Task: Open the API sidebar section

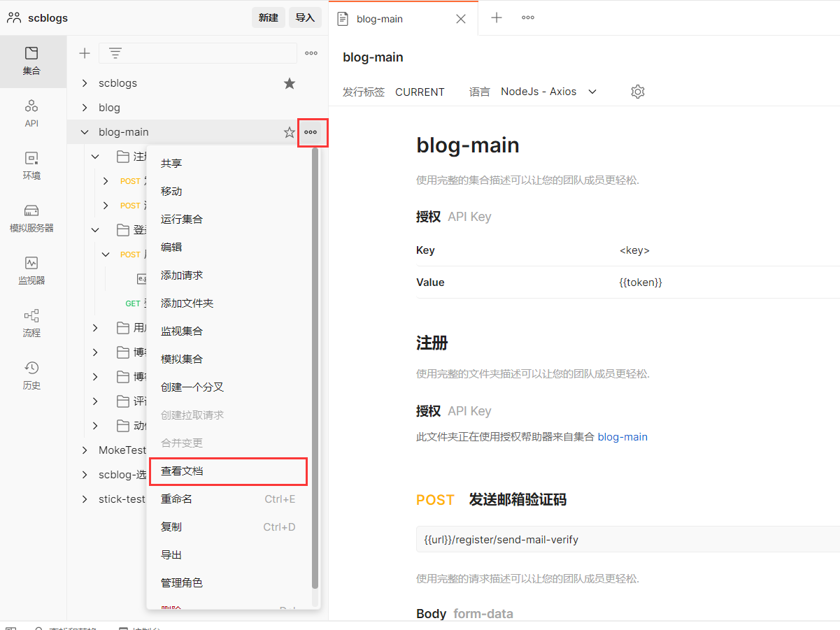Action: click(x=31, y=114)
